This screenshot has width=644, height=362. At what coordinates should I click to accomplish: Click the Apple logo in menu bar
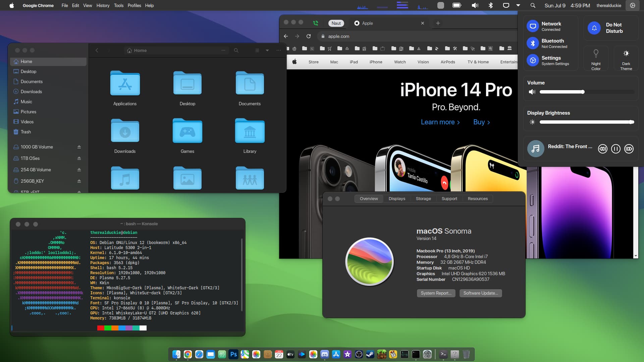pos(12,5)
